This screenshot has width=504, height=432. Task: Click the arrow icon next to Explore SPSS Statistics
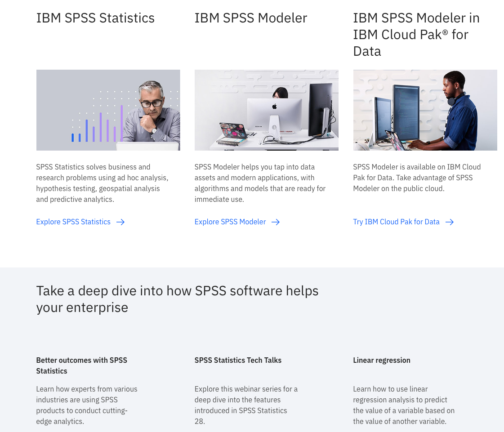coord(120,222)
